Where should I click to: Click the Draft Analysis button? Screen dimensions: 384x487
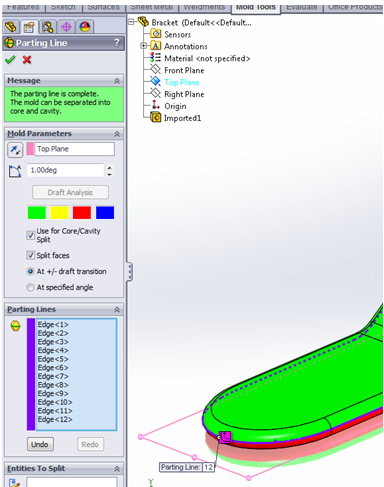tap(70, 192)
